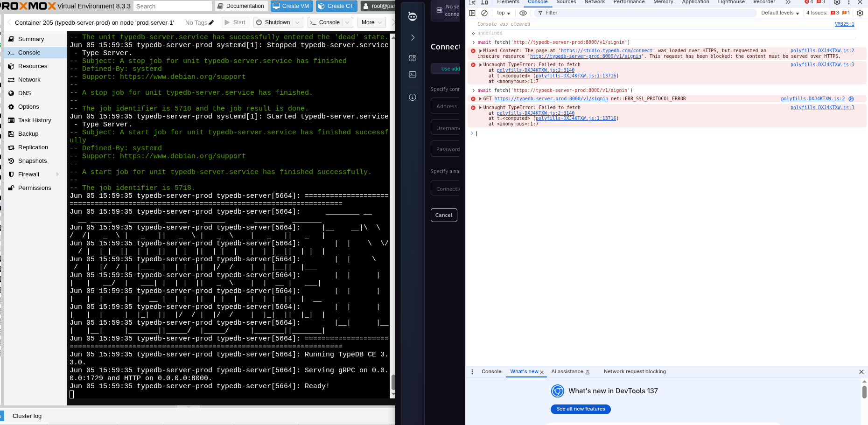Open the TypeDB Studio query terminal icon
This screenshot has width=868, height=425.
coord(413,74)
